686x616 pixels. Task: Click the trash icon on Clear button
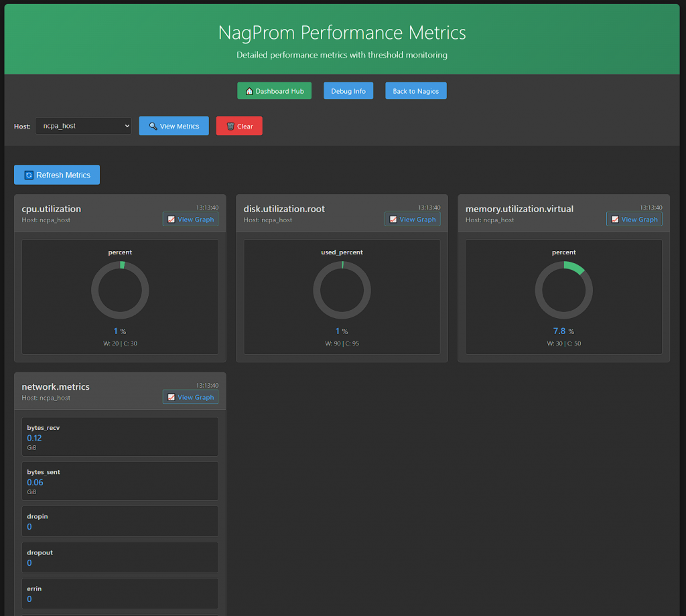click(230, 126)
